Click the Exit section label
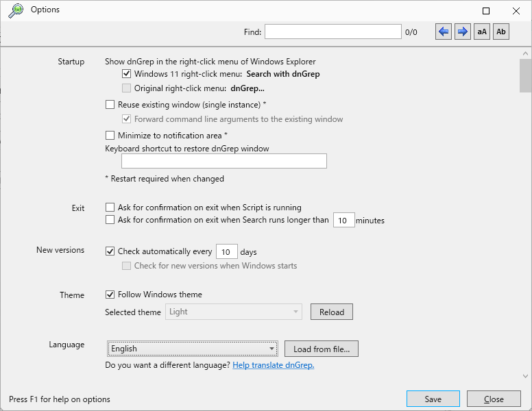Screen dimensions: 532x411 (78, 208)
